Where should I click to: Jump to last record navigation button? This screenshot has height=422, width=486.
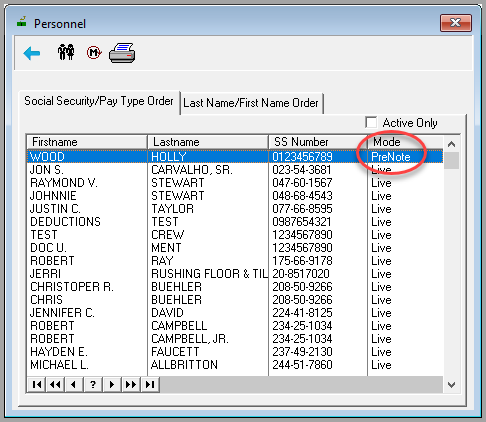pos(150,384)
